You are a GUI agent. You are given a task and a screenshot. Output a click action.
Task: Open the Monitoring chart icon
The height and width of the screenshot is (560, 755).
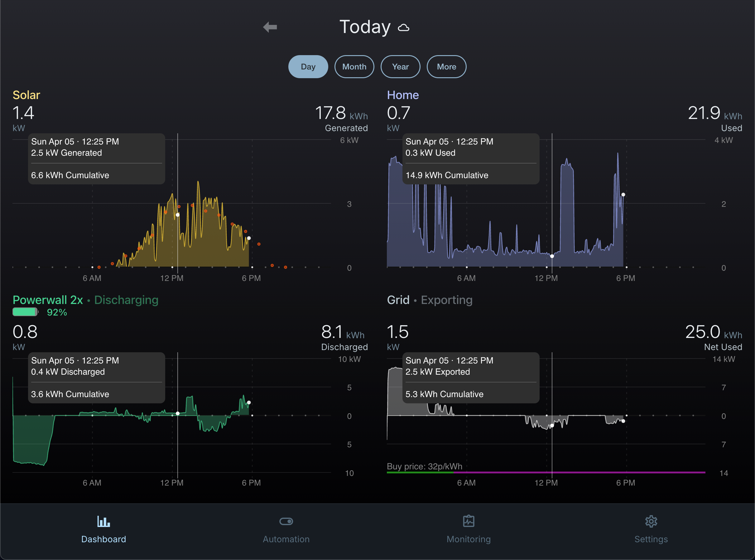click(469, 521)
